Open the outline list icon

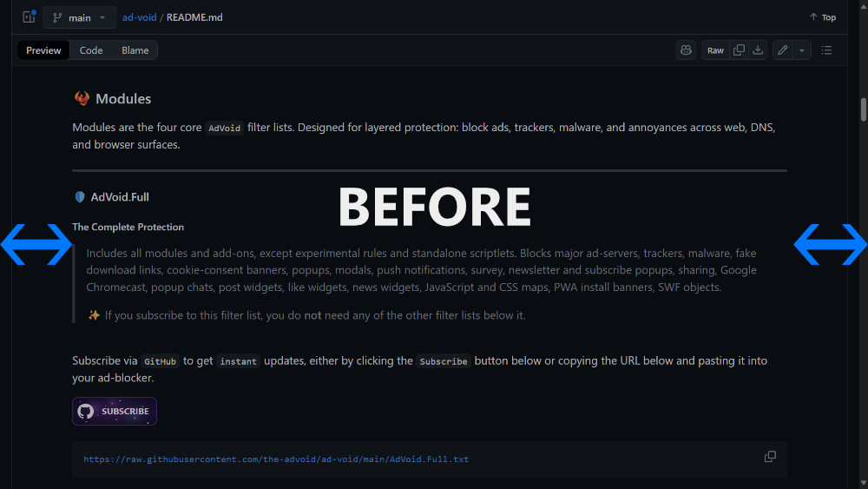click(x=826, y=50)
